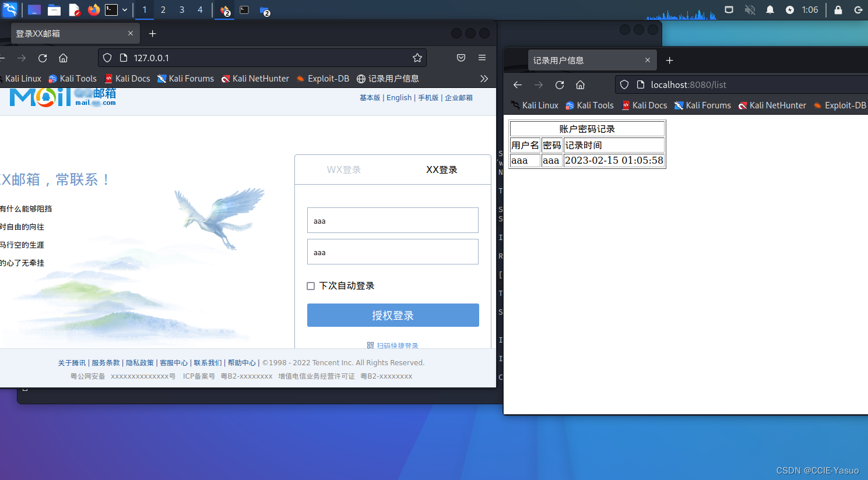Click the username field containing aaa
The width and height of the screenshot is (868, 480).
click(x=393, y=220)
